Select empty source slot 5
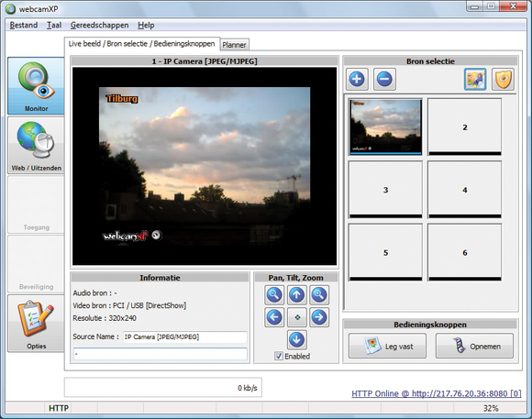The height and width of the screenshot is (419, 532). pos(385,252)
